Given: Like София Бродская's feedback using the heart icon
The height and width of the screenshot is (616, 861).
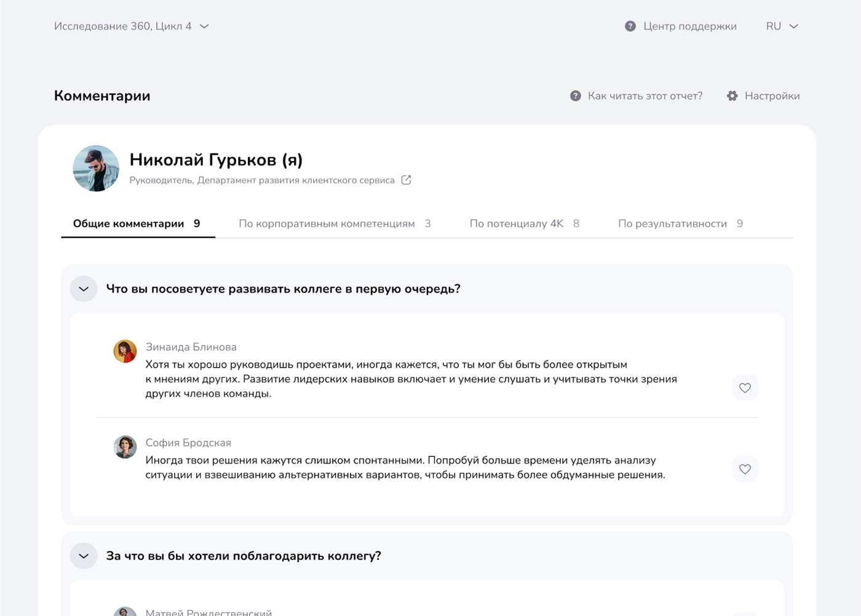Looking at the screenshot, I should click(x=745, y=469).
